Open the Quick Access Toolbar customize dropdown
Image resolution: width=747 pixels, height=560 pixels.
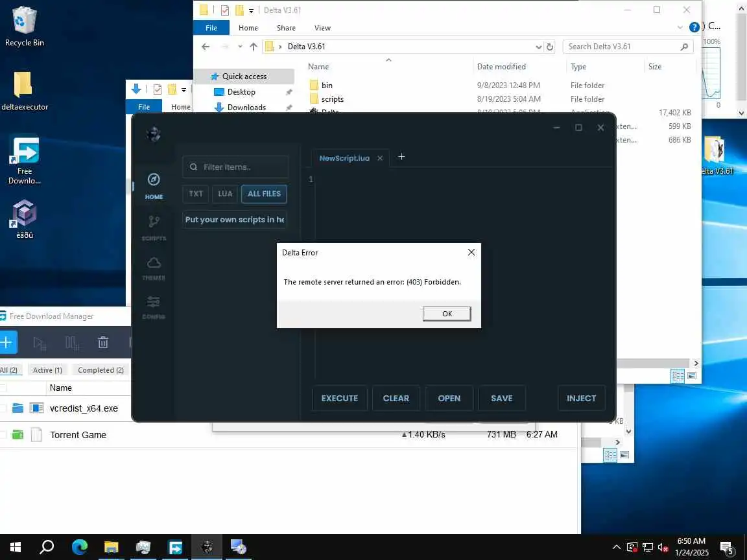pyautogui.click(x=251, y=10)
